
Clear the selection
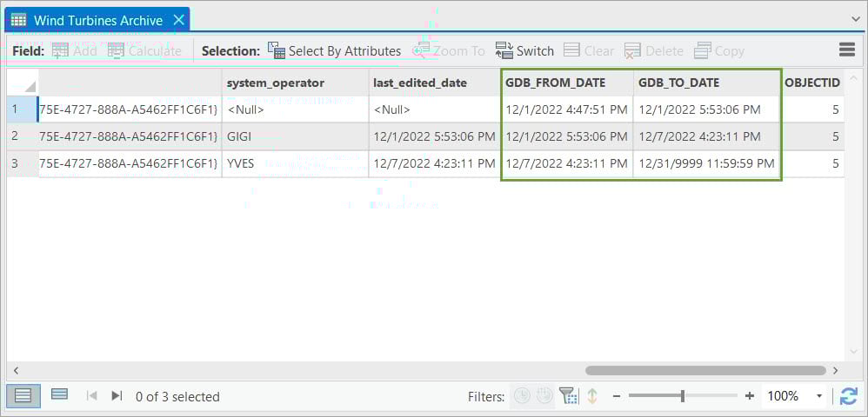(x=589, y=51)
